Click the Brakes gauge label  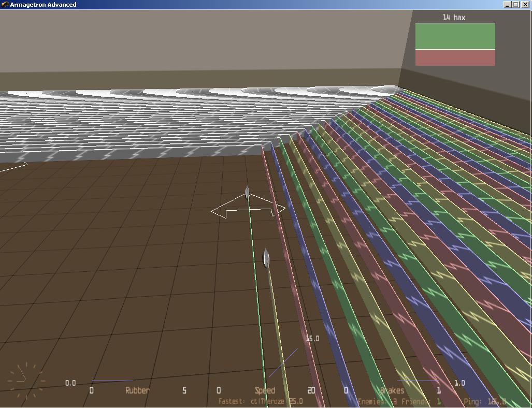point(392,390)
